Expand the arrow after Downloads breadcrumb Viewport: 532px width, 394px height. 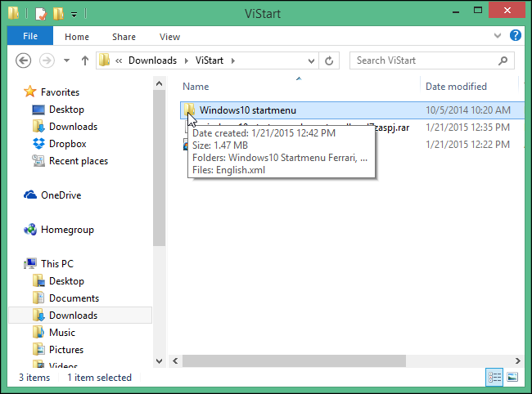[187, 60]
